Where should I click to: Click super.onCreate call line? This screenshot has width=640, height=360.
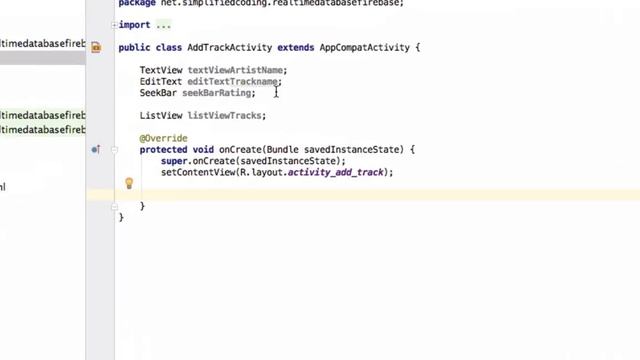tap(253, 161)
